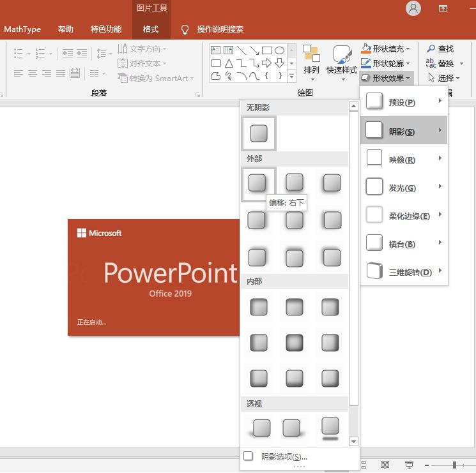Click the ribbon display options icon
The image size is (476, 473).
click(x=443, y=8)
